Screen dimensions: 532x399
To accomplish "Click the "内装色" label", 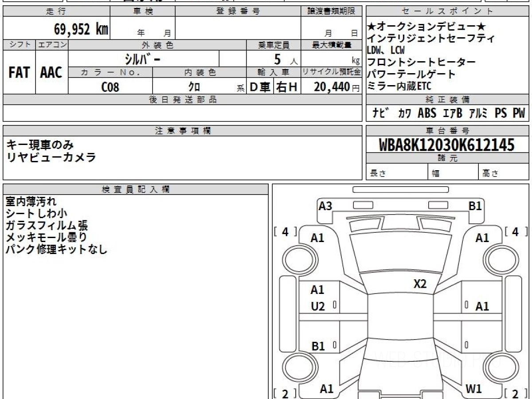I will tap(200, 72).
